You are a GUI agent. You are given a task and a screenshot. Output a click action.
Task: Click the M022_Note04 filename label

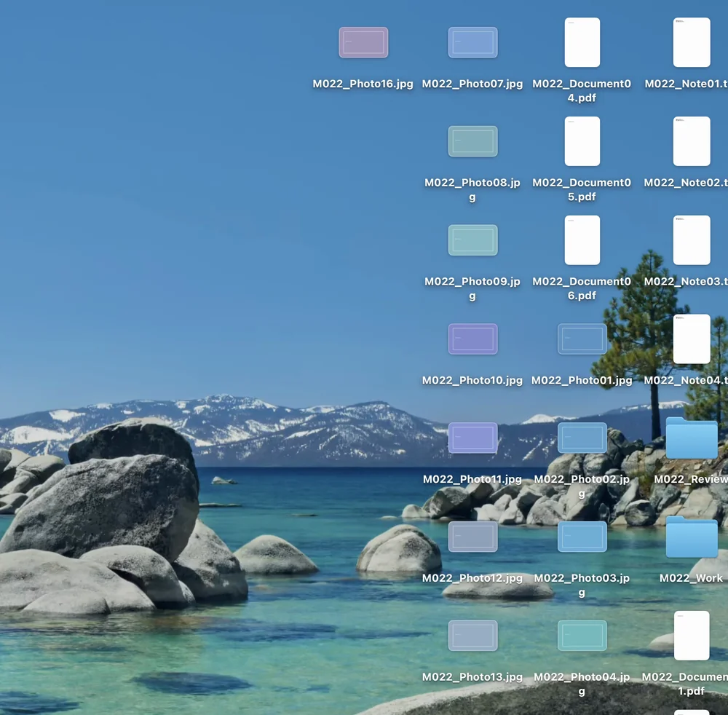click(x=686, y=381)
